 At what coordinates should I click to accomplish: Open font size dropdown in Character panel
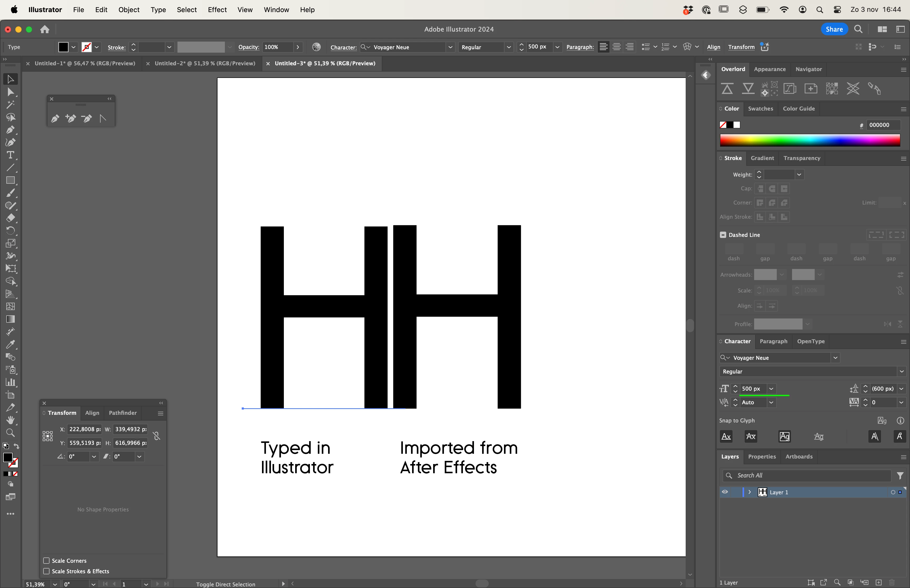point(771,389)
